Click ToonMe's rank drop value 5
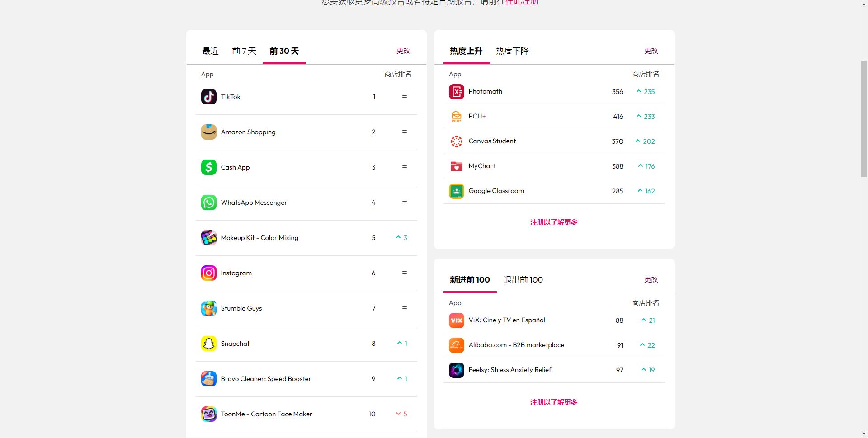868x438 pixels. (x=401, y=414)
